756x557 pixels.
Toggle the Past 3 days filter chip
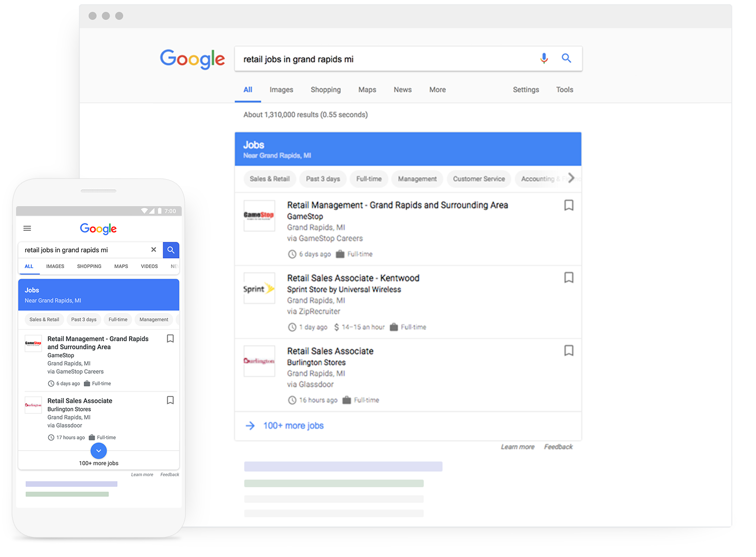tap(322, 179)
